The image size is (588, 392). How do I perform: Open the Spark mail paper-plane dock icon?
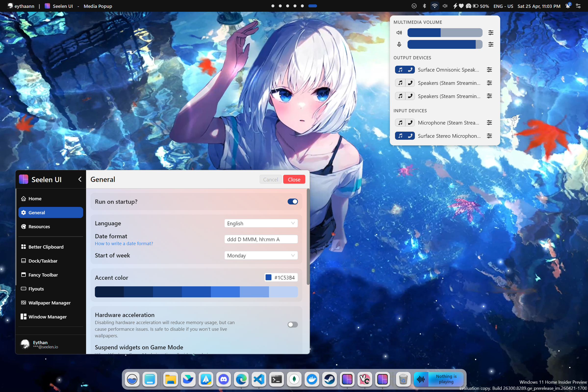206,379
